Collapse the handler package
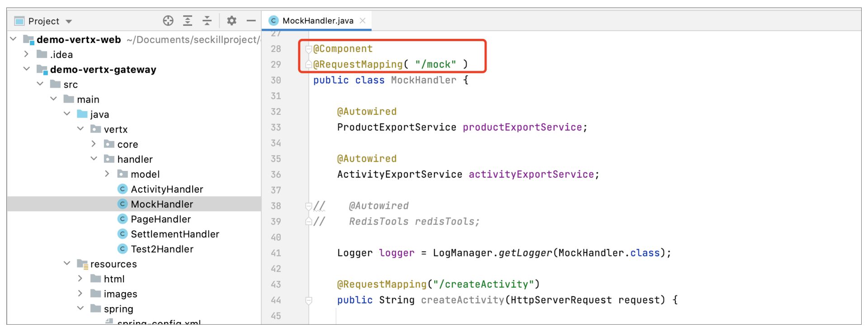The image size is (868, 331). [x=94, y=159]
